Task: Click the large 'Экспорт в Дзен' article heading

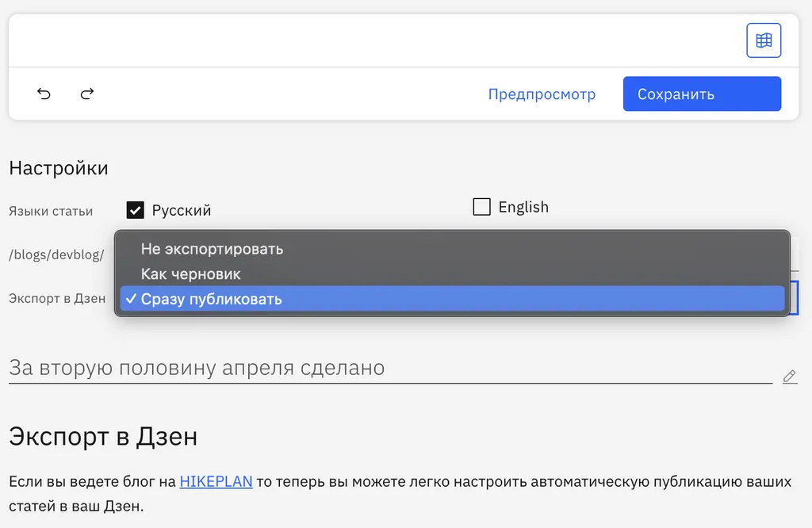Action: point(103,437)
